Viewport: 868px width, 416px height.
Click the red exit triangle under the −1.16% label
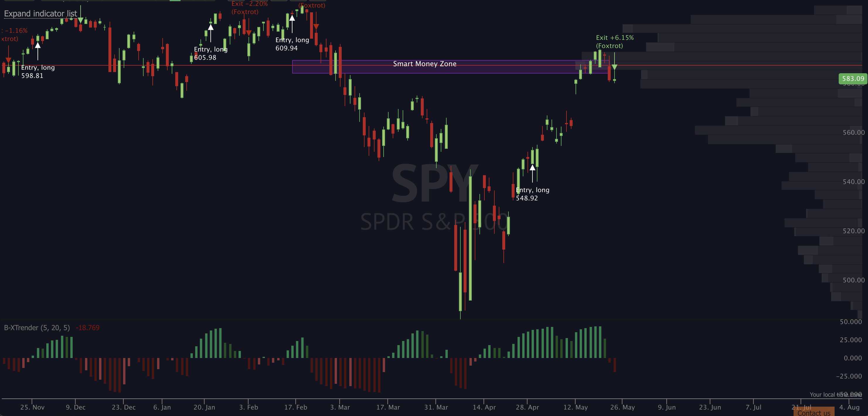(x=8, y=60)
